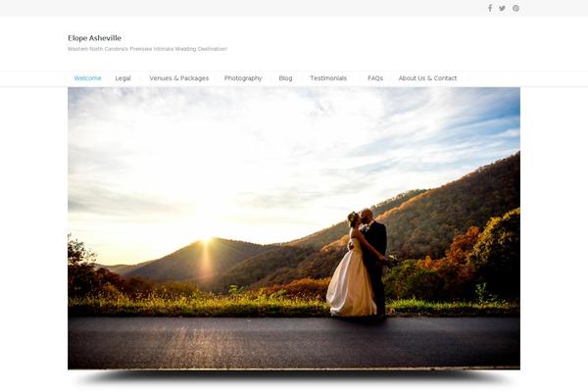Open the Pinterest social icon
Screen dimensions: 588x392
click(x=516, y=8)
